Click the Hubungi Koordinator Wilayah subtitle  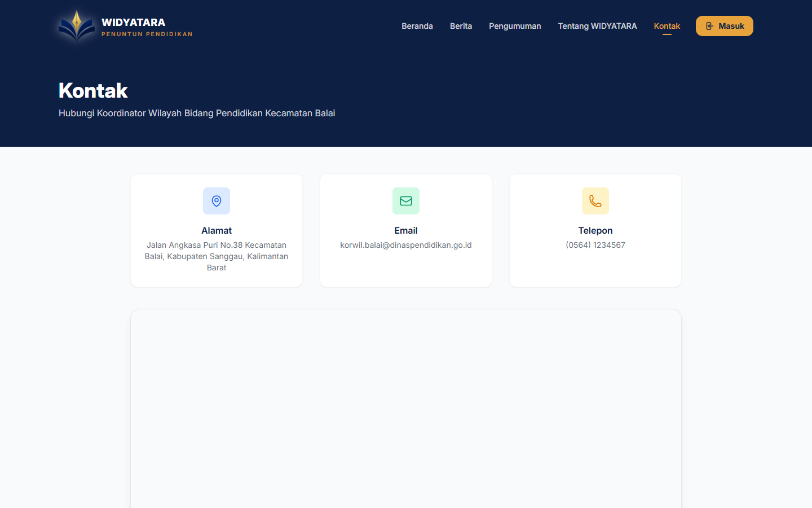[x=197, y=113]
